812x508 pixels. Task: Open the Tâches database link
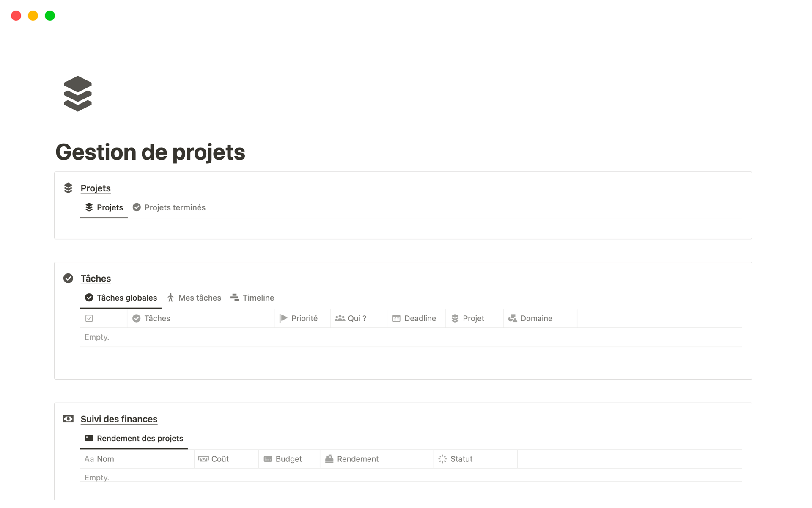coord(96,279)
